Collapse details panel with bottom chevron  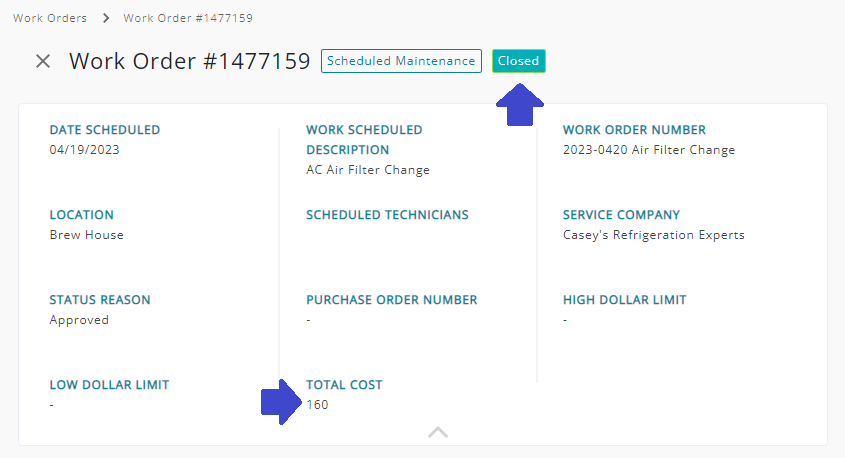438,432
